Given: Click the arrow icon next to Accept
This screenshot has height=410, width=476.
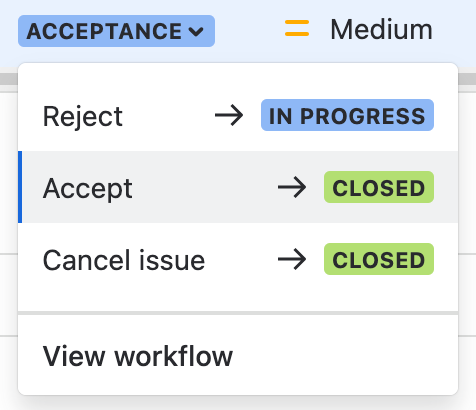Looking at the screenshot, I should 292,187.
